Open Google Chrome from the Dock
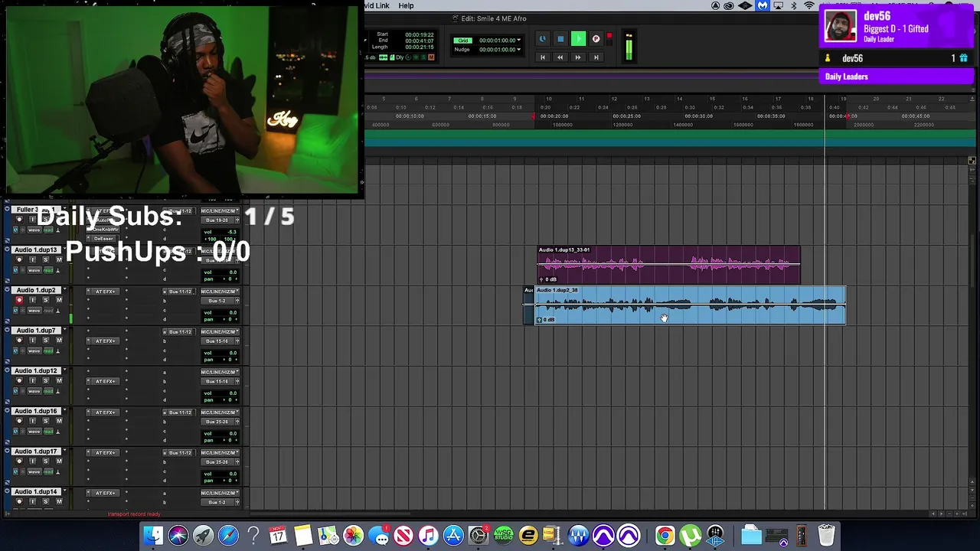 [x=665, y=535]
